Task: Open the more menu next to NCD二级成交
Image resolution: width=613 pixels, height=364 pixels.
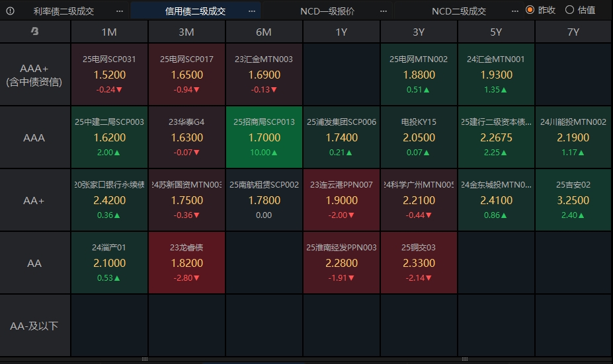Action: tap(515, 11)
